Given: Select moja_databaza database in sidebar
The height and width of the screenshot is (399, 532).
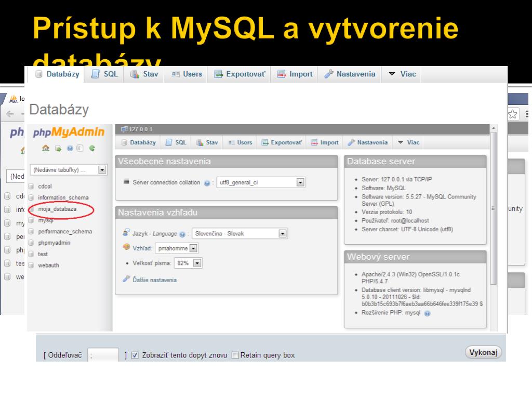Looking at the screenshot, I should 57,209.
